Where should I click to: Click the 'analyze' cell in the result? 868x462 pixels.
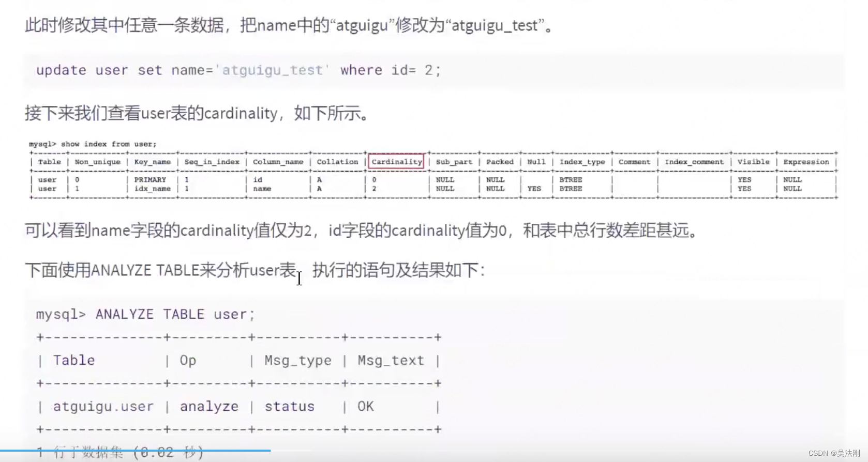(x=209, y=407)
